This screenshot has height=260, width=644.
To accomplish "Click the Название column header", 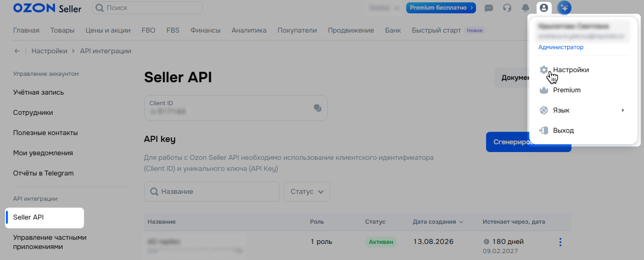I will pyautogui.click(x=162, y=222).
